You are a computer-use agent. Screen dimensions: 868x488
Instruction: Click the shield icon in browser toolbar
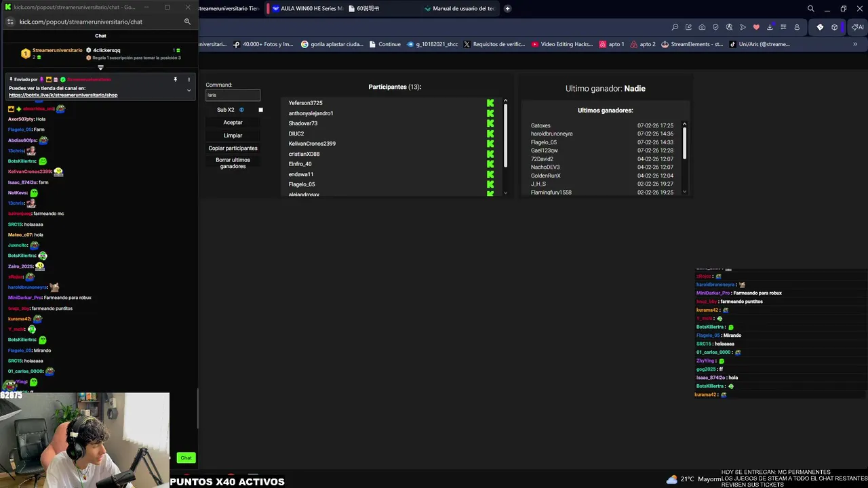tap(715, 27)
